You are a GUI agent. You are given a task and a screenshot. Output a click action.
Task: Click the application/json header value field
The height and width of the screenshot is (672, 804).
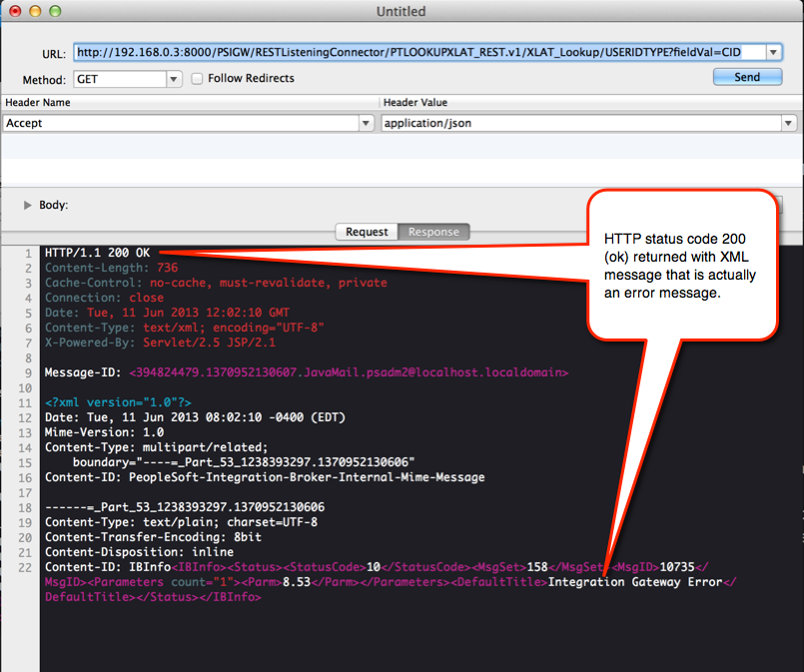(x=581, y=123)
